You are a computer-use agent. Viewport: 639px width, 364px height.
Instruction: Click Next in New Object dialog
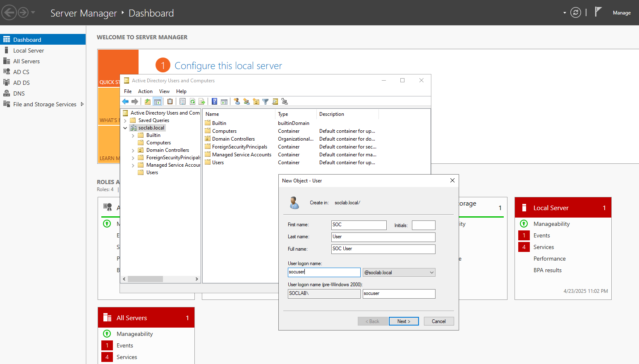click(x=404, y=321)
